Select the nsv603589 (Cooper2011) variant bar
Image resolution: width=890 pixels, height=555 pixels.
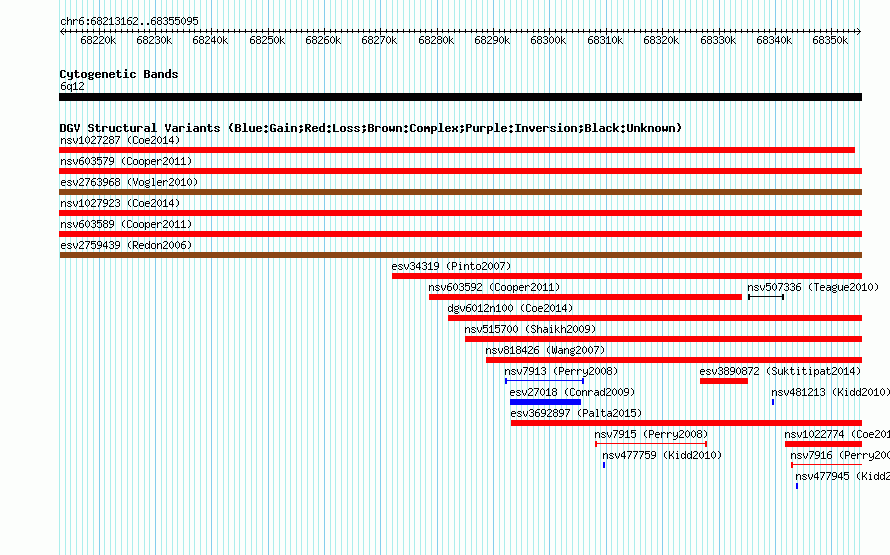click(x=460, y=234)
